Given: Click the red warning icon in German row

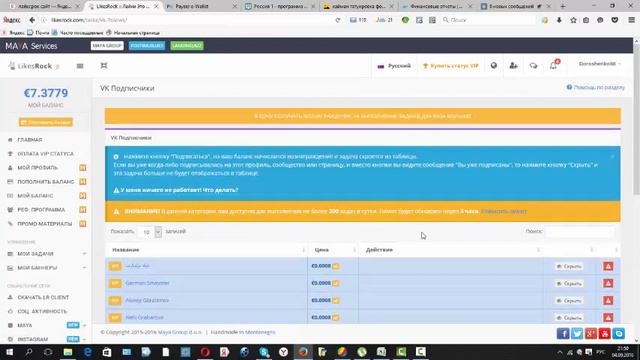Looking at the screenshot, I should (608, 283).
